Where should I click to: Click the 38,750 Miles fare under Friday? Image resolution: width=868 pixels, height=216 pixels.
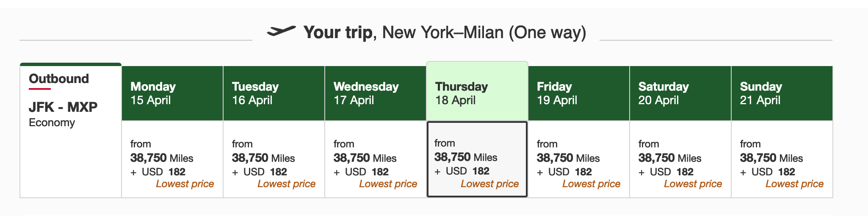pos(568,158)
